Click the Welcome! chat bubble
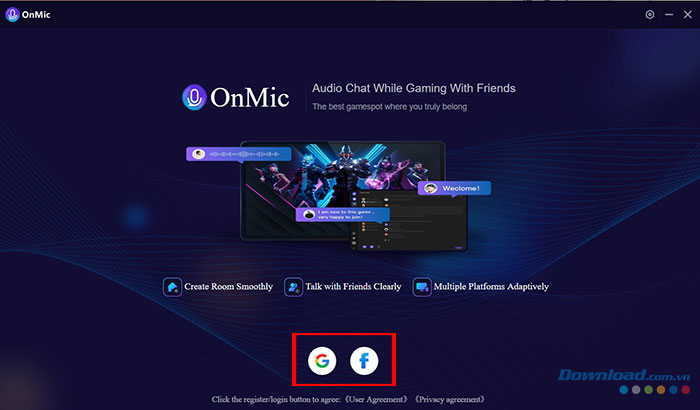 [454, 188]
